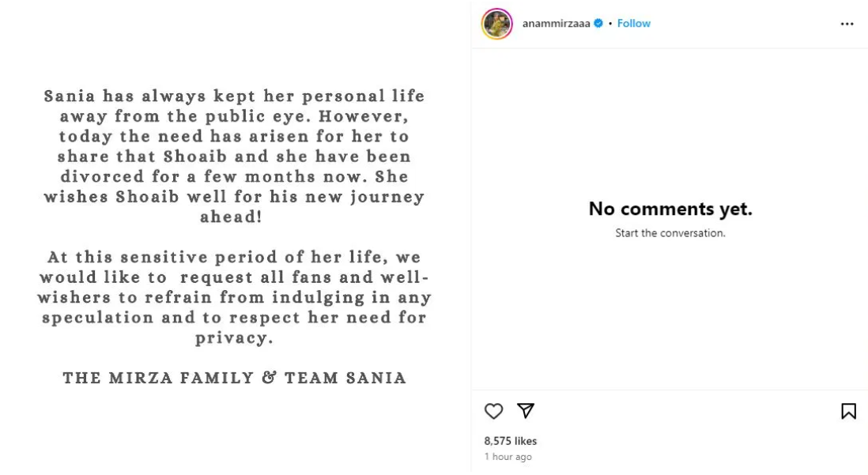Click the line starting "At this sensitive period"
868x475 pixels.
point(235,257)
